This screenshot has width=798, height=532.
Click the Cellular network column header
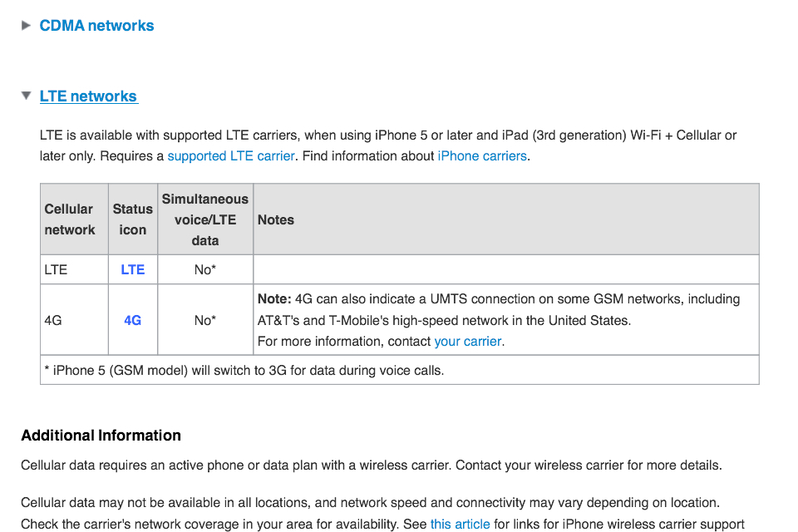click(x=70, y=219)
